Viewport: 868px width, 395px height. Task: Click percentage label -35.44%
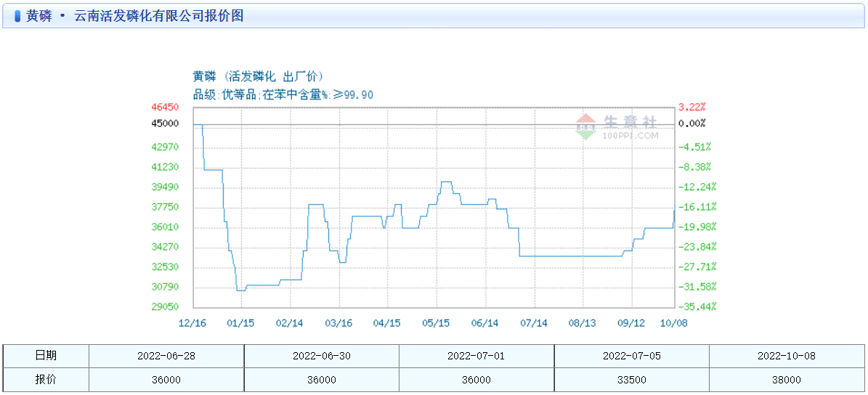click(698, 306)
